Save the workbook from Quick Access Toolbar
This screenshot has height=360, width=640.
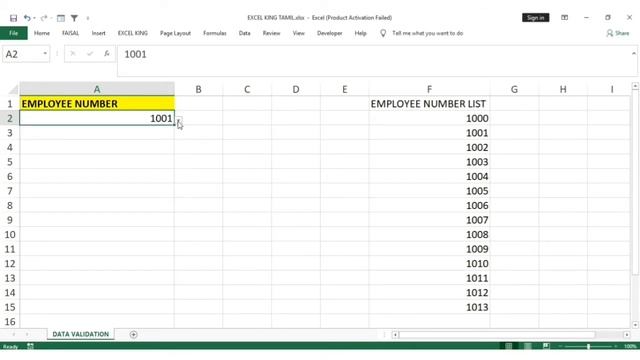click(13, 18)
